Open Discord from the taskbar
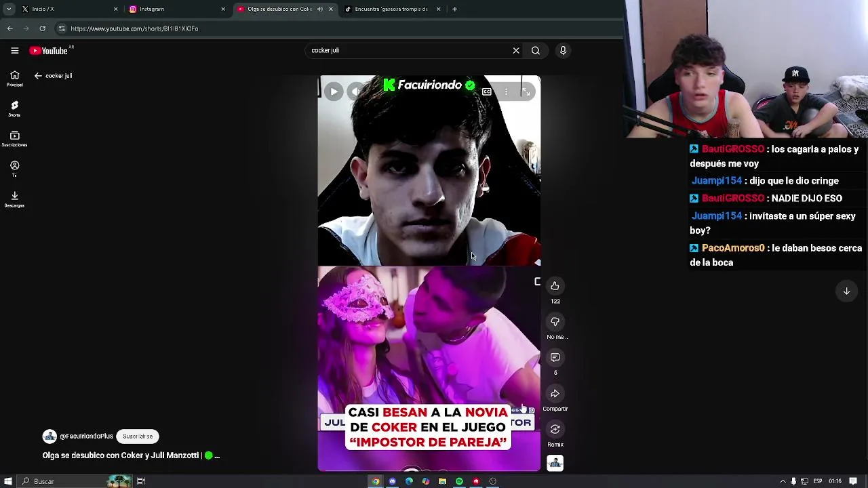The height and width of the screenshot is (488, 868). pyautogui.click(x=392, y=481)
